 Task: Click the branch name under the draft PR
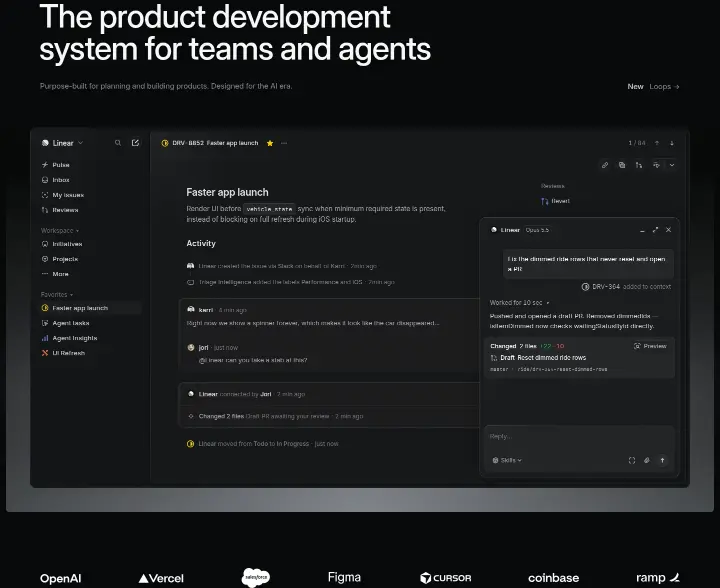(x=562, y=369)
